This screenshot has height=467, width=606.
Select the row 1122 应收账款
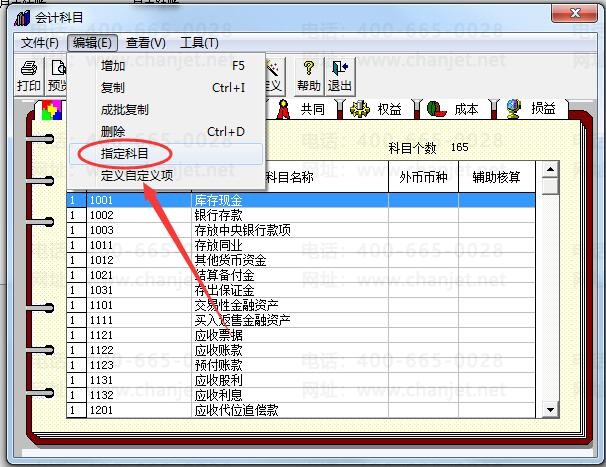(x=301, y=350)
